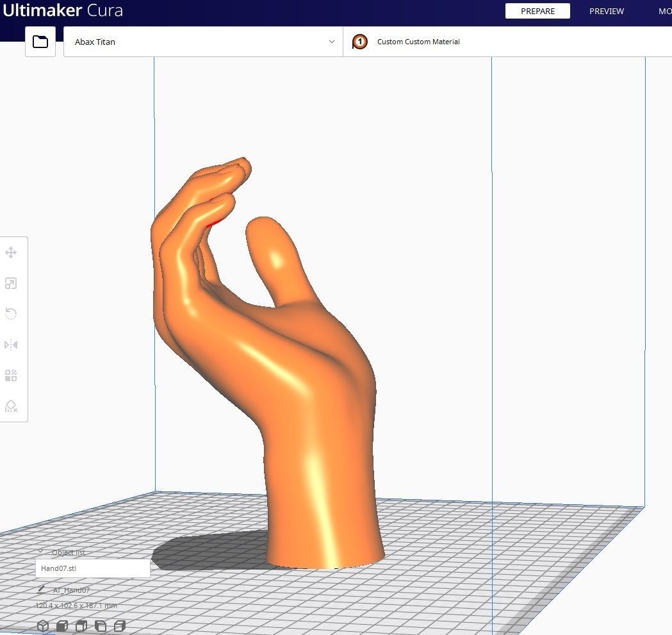Screen dimensions: 672x635
Task: Select the Rotate tool
Action: [11, 314]
